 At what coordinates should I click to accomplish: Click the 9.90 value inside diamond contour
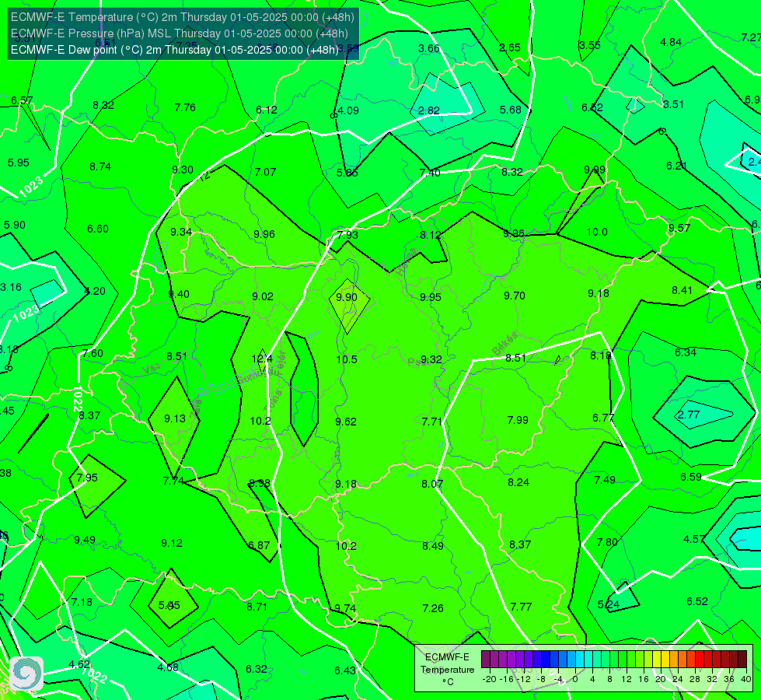(347, 297)
